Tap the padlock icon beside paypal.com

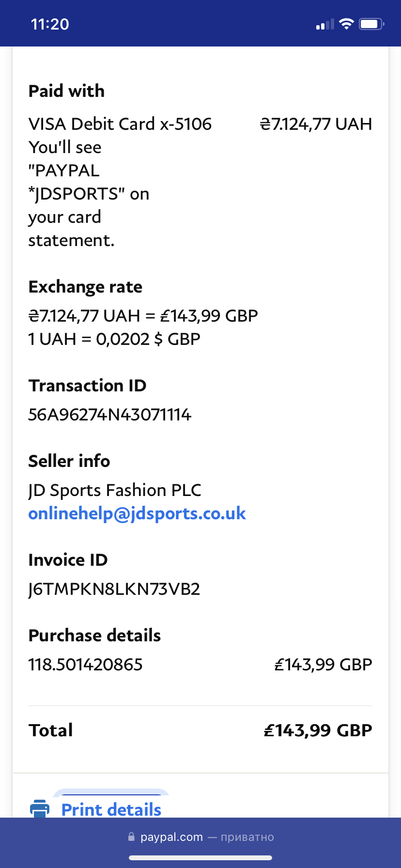point(131,837)
